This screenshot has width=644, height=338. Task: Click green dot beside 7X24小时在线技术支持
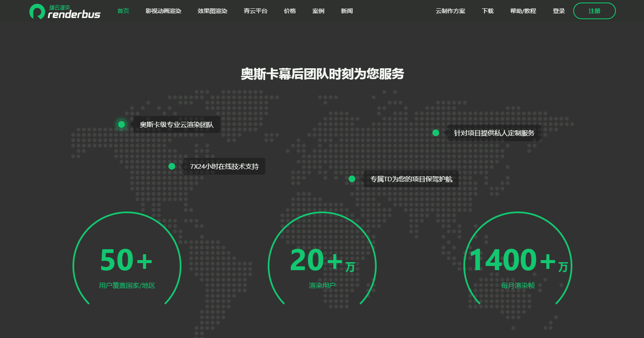(172, 166)
